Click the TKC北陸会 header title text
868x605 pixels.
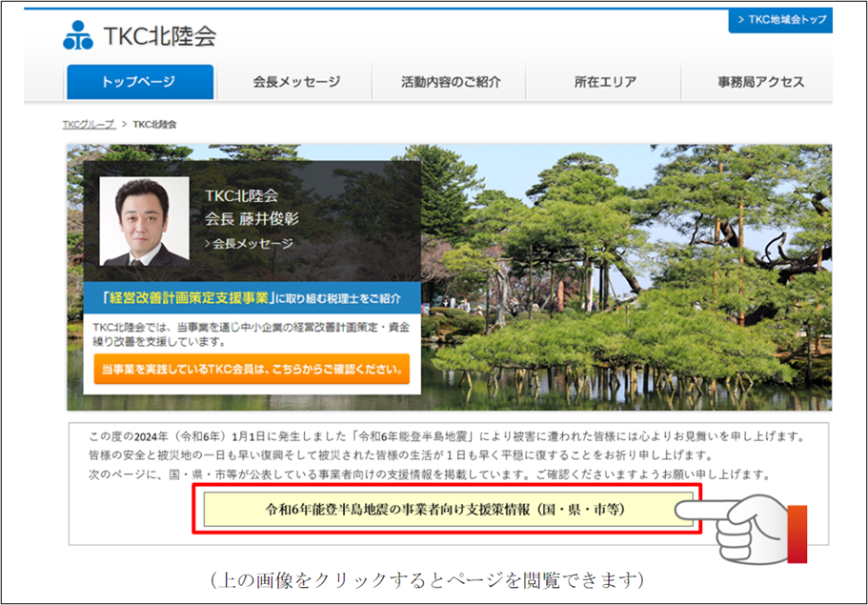coord(159,36)
